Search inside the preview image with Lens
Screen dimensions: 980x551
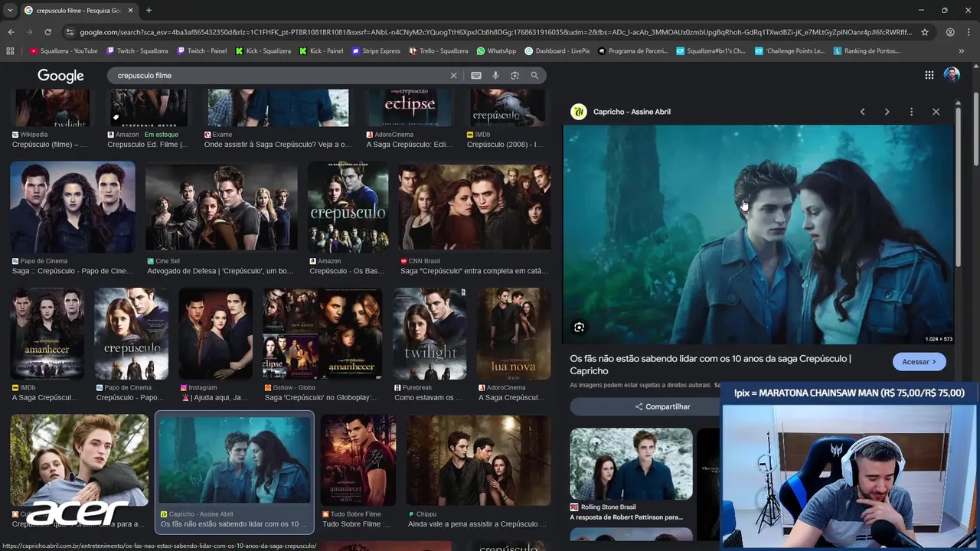580,328
